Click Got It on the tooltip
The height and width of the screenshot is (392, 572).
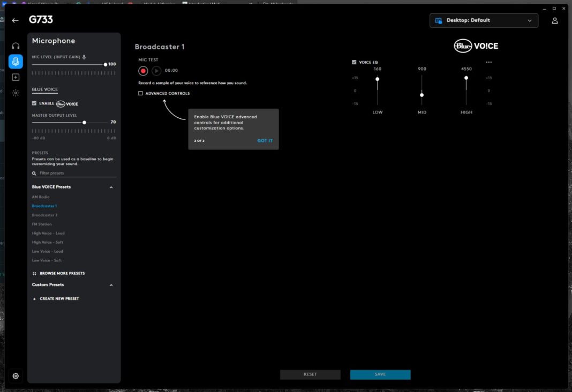pyautogui.click(x=265, y=141)
